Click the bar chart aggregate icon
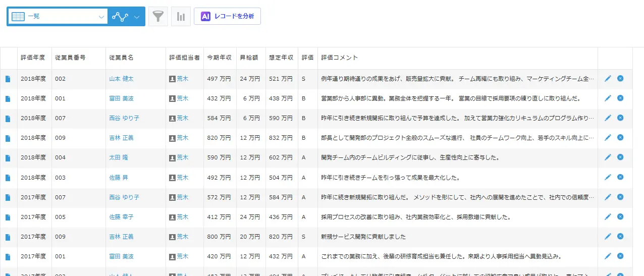The height and width of the screenshot is (276, 644). 181,17
